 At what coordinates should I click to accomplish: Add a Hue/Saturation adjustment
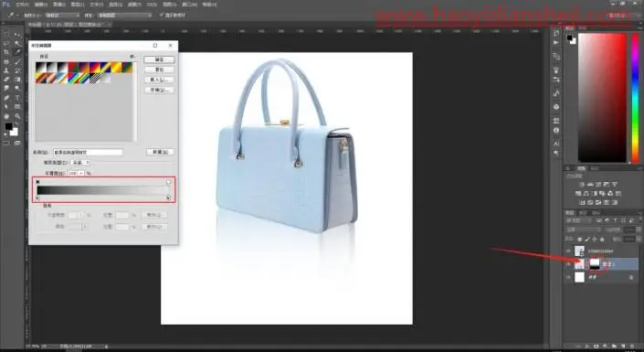pos(578,193)
